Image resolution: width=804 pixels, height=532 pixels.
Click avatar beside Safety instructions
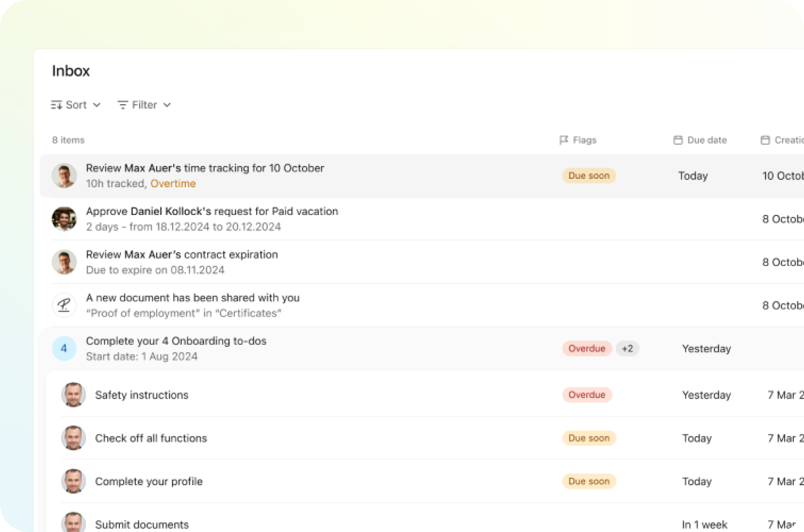74,395
